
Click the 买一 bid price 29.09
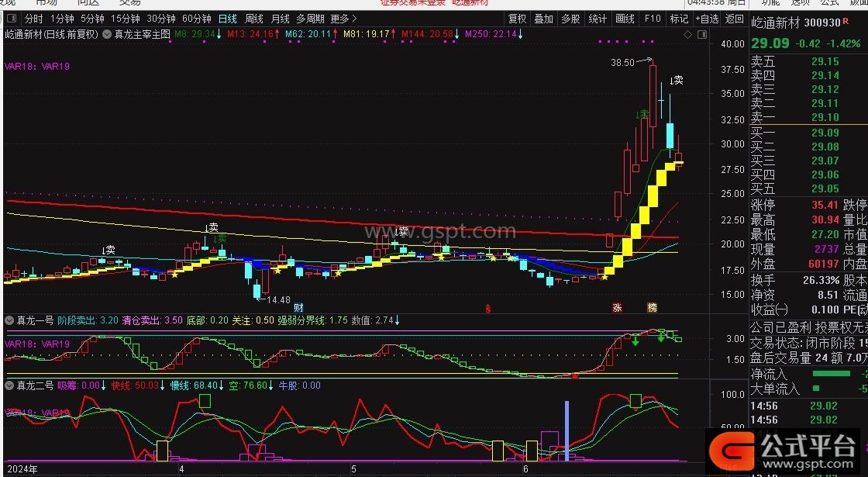pos(825,133)
